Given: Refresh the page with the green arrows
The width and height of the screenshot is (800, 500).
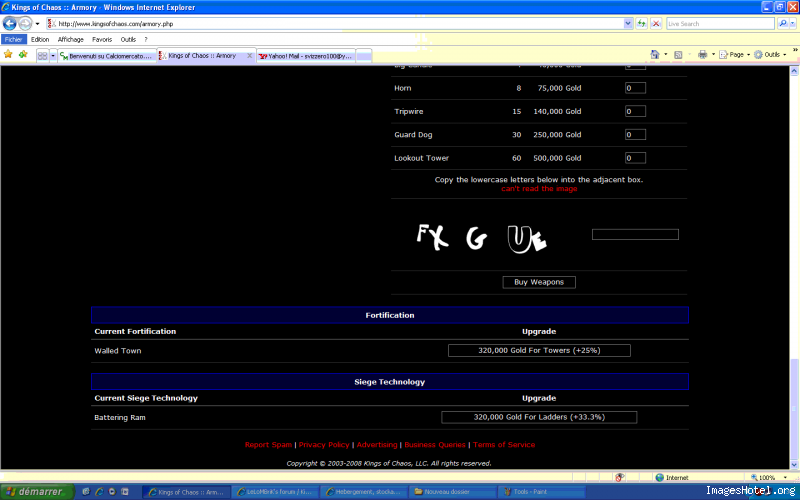Looking at the screenshot, I should 641,23.
